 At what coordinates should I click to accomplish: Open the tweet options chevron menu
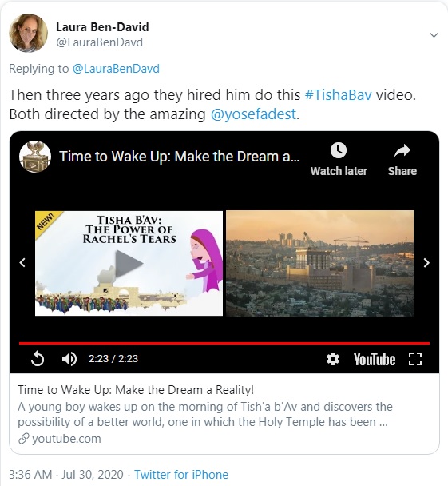pyautogui.click(x=434, y=34)
